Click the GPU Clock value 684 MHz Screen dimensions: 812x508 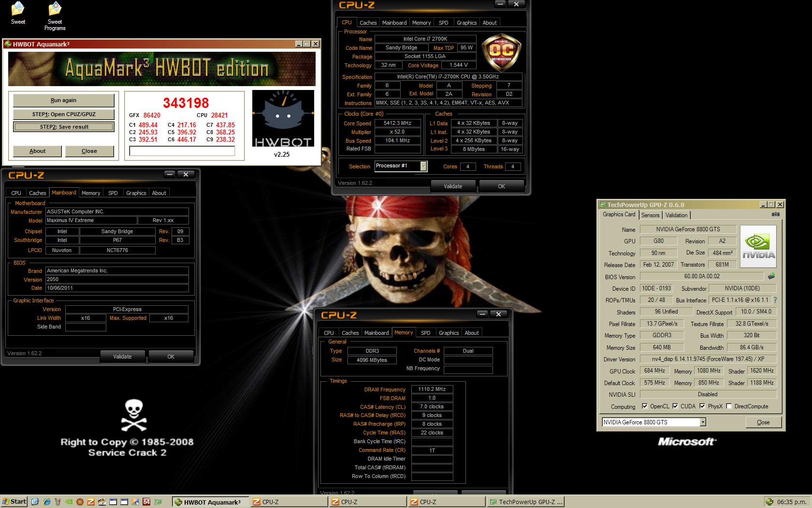pyautogui.click(x=654, y=371)
